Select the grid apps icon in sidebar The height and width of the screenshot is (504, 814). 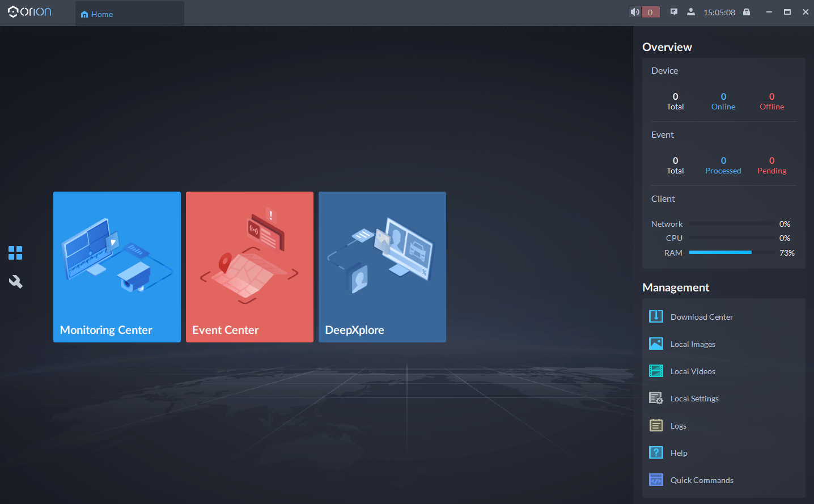(15, 253)
